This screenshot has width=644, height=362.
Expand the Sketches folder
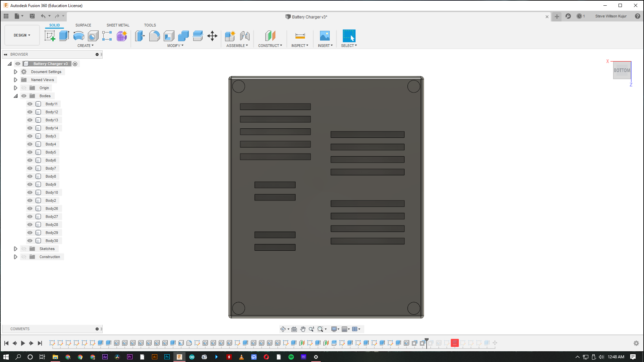click(x=15, y=249)
